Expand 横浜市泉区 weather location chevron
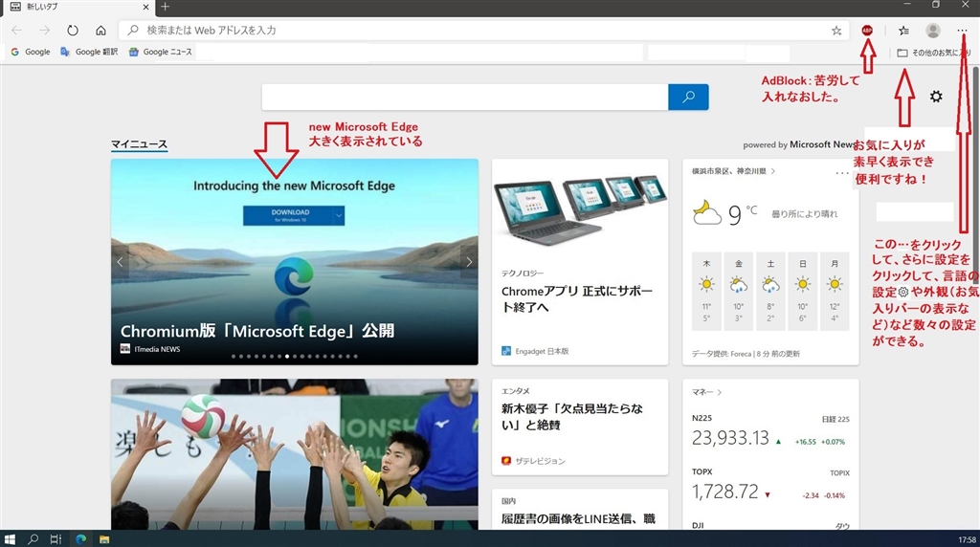The image size is (980, 547). tap(773, 170)
